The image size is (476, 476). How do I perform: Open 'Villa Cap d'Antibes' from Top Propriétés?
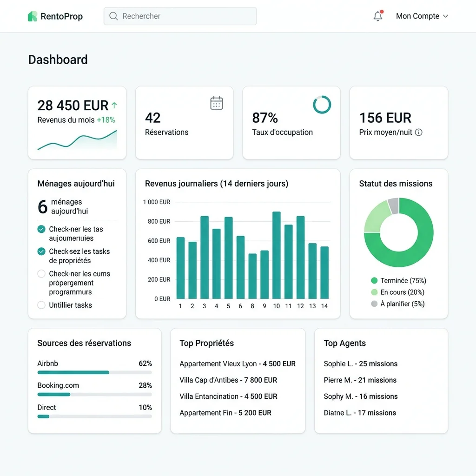228,380
